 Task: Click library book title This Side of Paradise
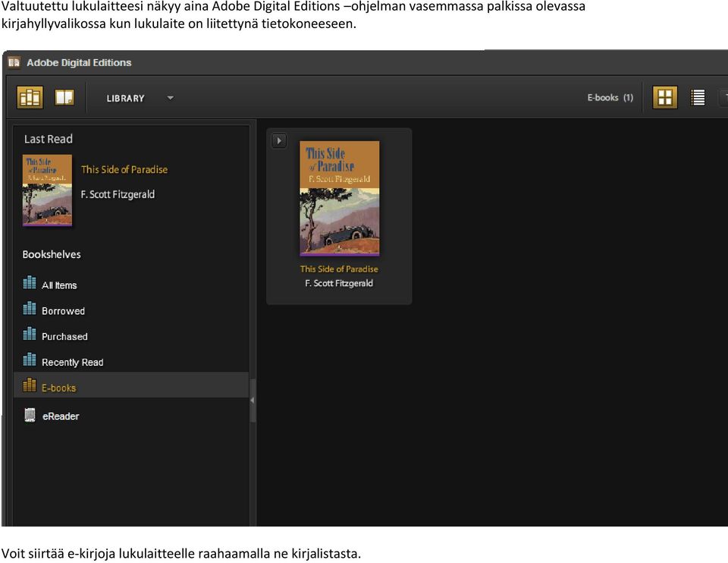point(339,269)
